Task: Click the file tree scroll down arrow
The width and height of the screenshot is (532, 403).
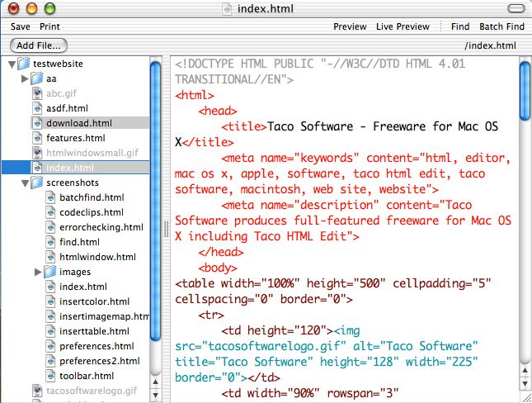Action: click(156, 395)
